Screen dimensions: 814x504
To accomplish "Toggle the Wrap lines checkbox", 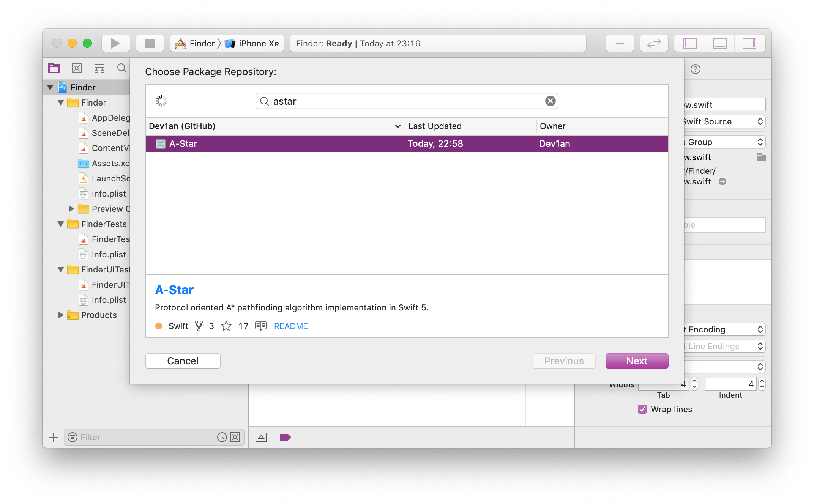I will coord(642,409).
